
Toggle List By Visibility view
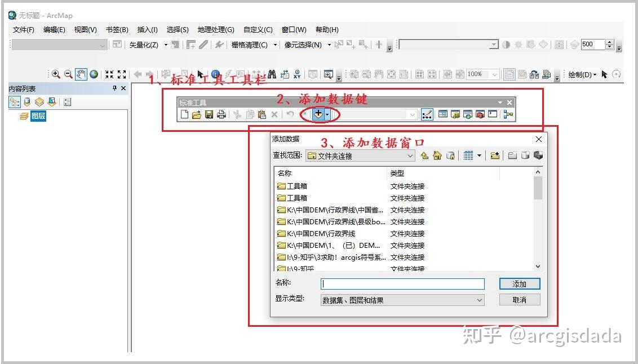(39, 102)
